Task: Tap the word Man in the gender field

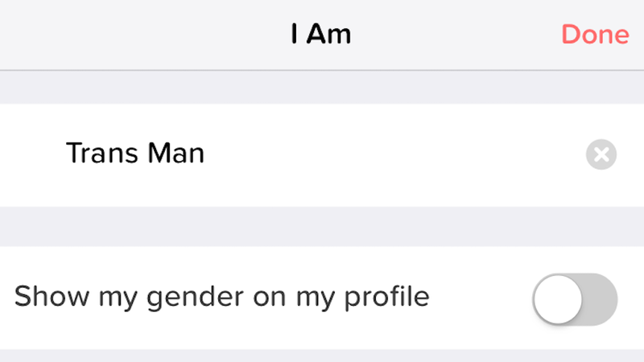Action: 175,153
